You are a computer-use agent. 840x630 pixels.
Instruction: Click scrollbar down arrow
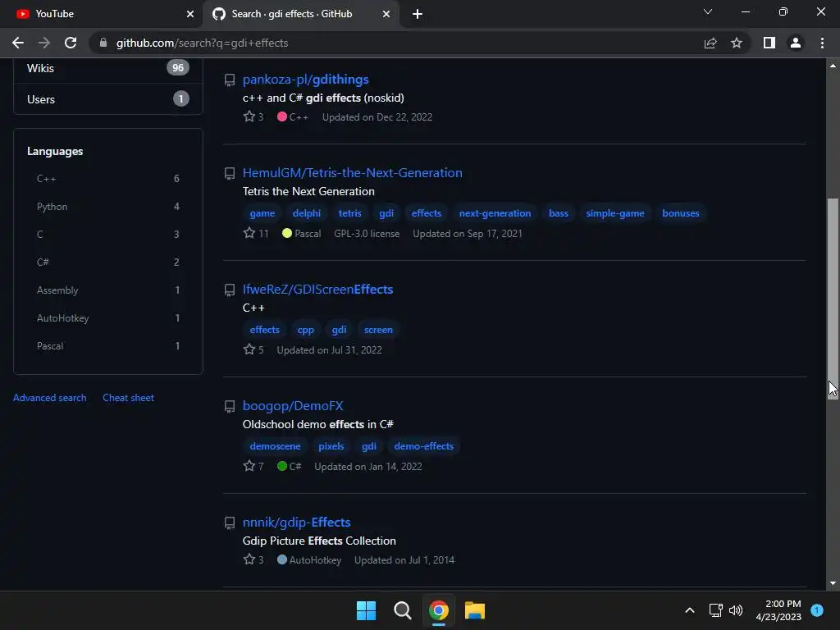tap(833, 583)
